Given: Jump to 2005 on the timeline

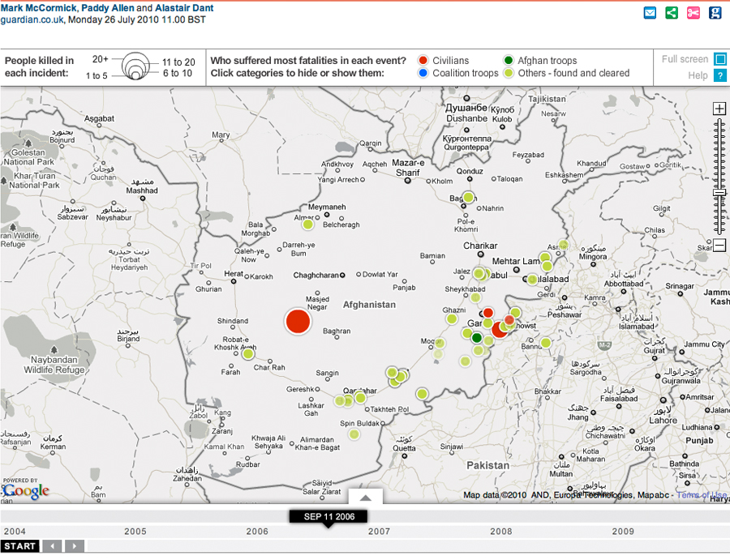Looking at the screenshot, I should coord(135,531).
